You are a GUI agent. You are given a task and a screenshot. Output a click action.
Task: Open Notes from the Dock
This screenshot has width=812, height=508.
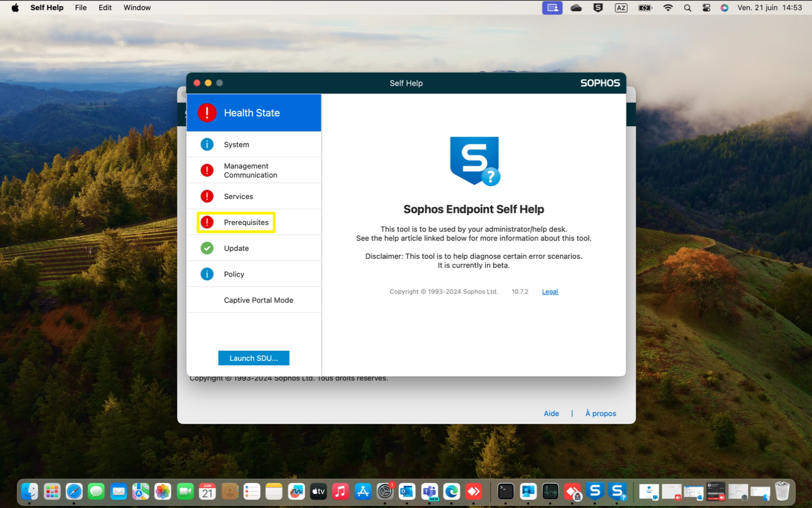274,492
